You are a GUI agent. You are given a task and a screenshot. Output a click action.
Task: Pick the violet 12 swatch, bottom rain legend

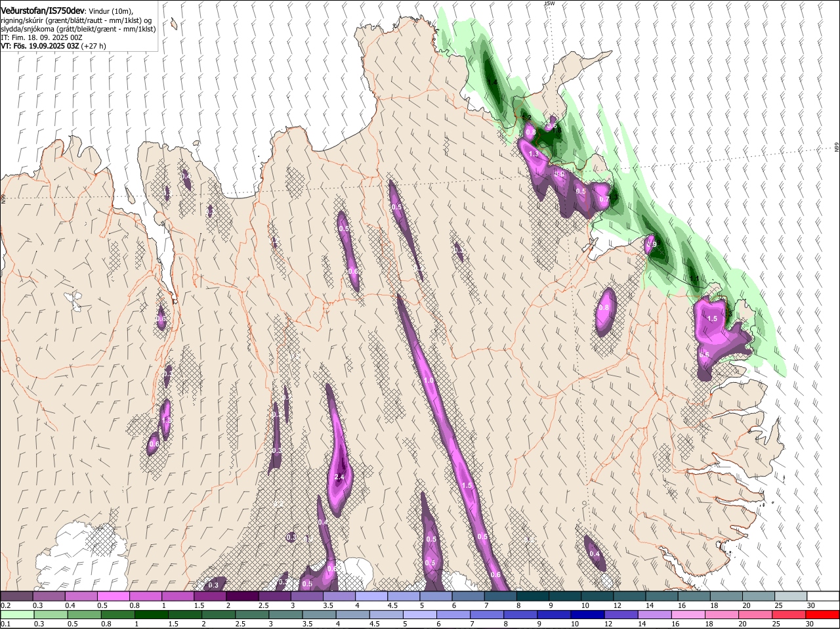pyautogui.click(x=621, y=615)
